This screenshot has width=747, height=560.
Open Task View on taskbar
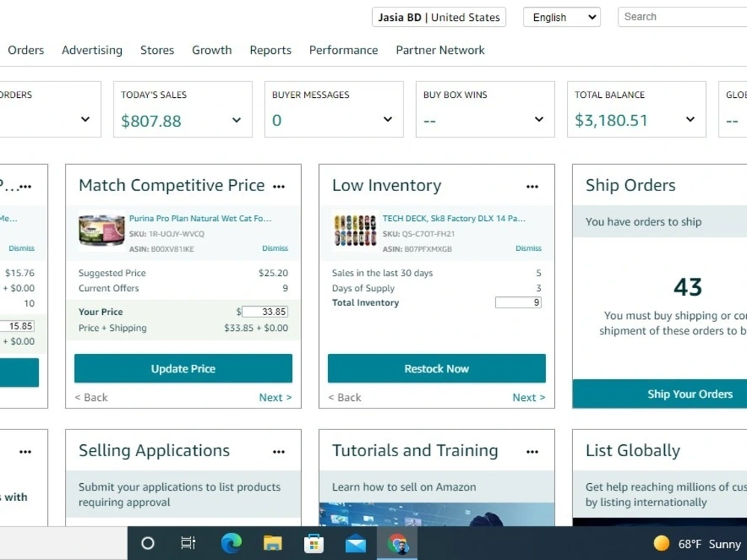tap(188, 543)
